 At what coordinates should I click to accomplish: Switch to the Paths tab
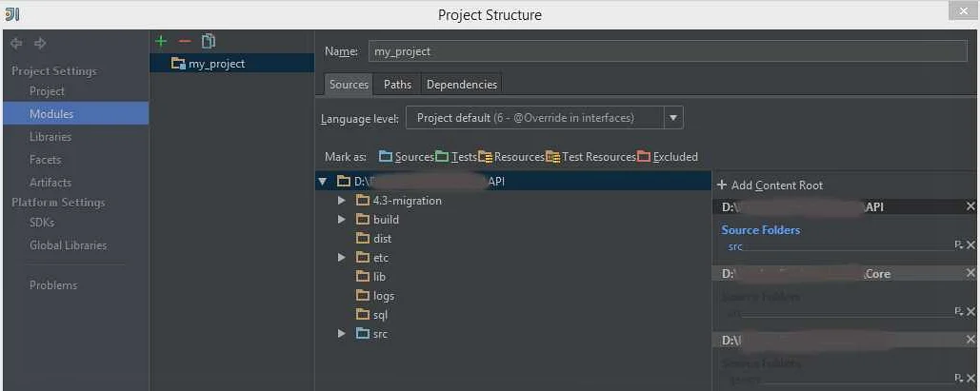point(397,85)
